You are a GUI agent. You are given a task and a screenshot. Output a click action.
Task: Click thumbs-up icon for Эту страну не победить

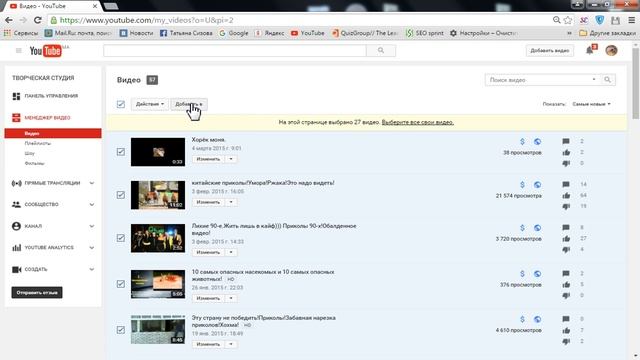(x=566, y=330)
